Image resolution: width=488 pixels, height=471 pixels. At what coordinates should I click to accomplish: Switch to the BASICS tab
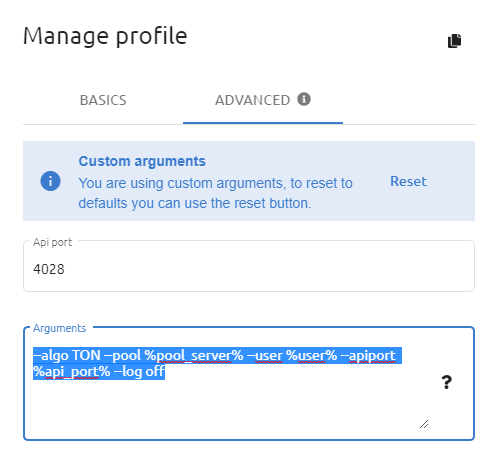tap(103, 100)
